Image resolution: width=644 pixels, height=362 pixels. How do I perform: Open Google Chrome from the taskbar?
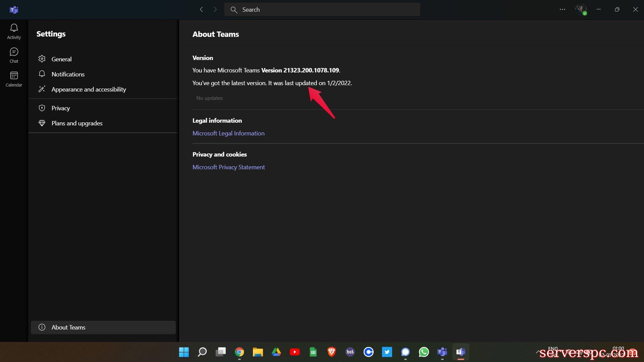tap(239, 352)
